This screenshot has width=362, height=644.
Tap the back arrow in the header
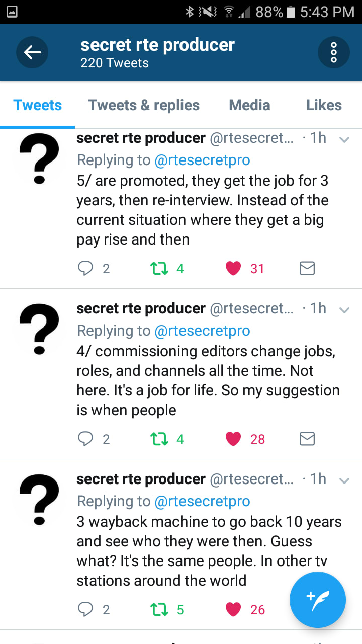32,52
